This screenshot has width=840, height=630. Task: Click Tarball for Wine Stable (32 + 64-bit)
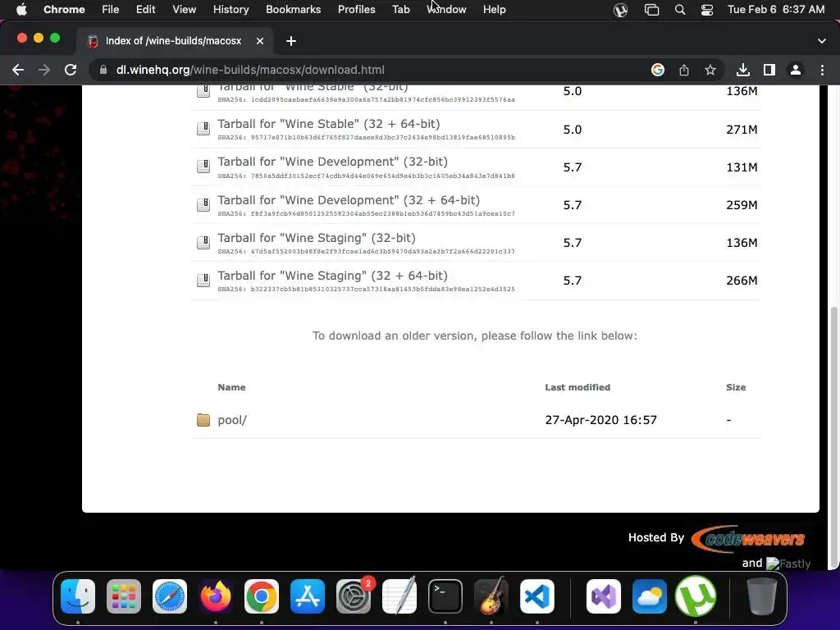pyautogui.click(x=328, y=124)
